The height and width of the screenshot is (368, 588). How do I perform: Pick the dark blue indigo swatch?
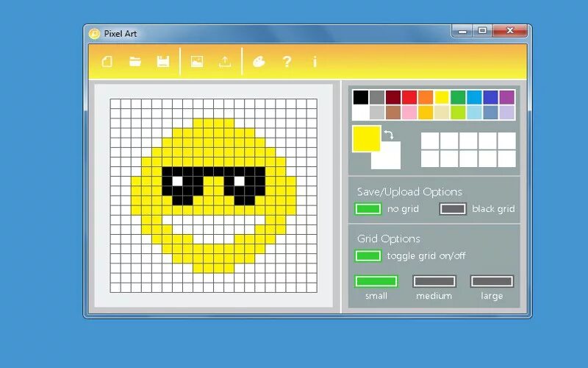click(490, 98)
